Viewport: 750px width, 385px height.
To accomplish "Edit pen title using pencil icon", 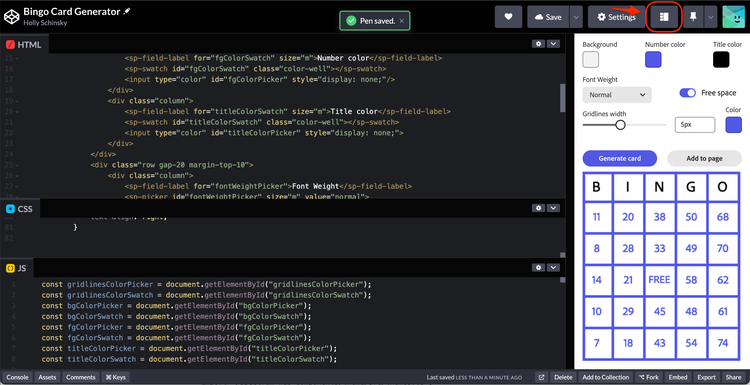I will point(127,11).
